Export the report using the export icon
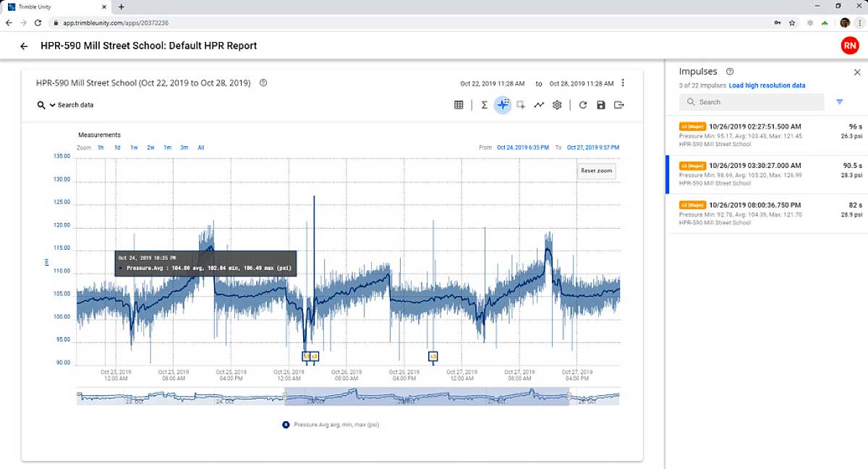This screenshot has height=469, width=868. coord(619,105)
